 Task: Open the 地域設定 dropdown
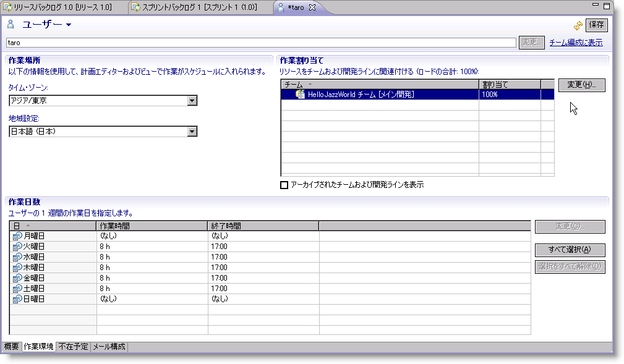192,132
